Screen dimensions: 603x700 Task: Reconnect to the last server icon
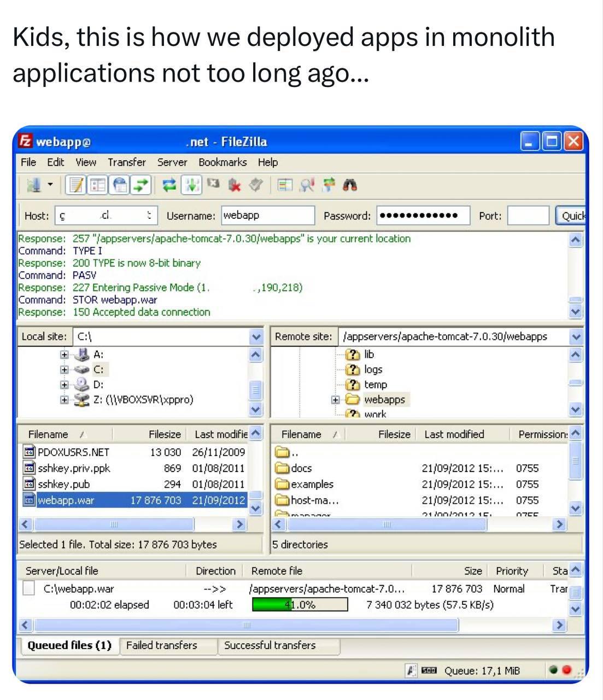(x=255, y=185)
